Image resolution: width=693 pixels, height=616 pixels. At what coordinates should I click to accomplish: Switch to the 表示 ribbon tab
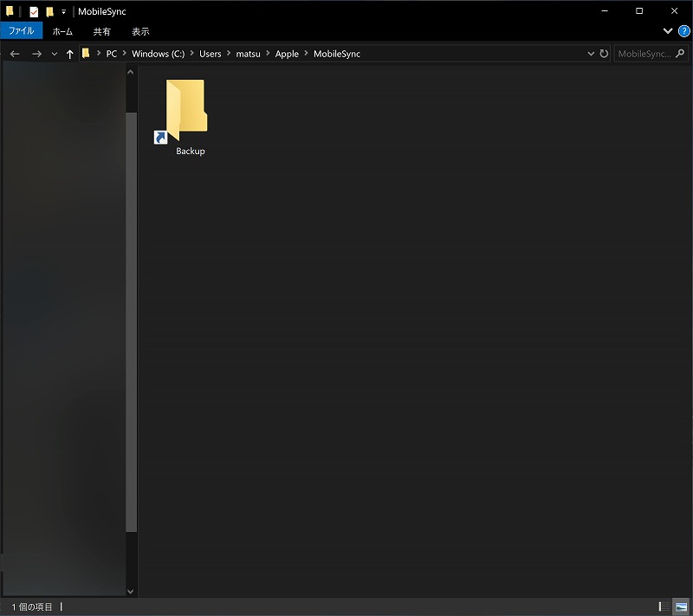click(140, 31)
